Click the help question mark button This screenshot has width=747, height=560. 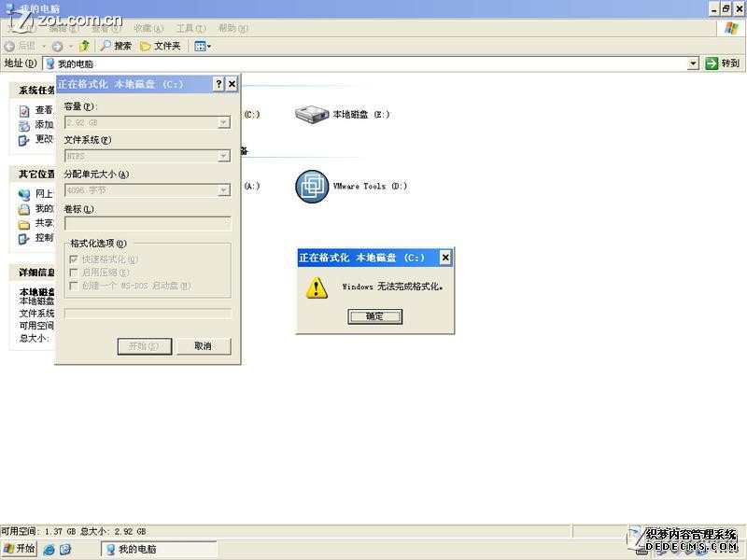(x=218, y=84)
